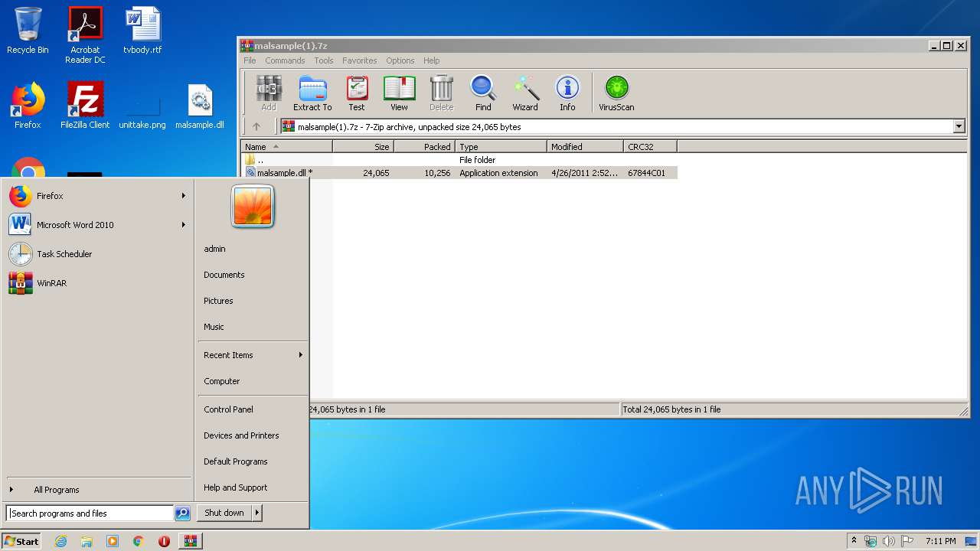Open the Firefox desktop shortcut
This screenshot has height=551, width=980.
(28, 106)
